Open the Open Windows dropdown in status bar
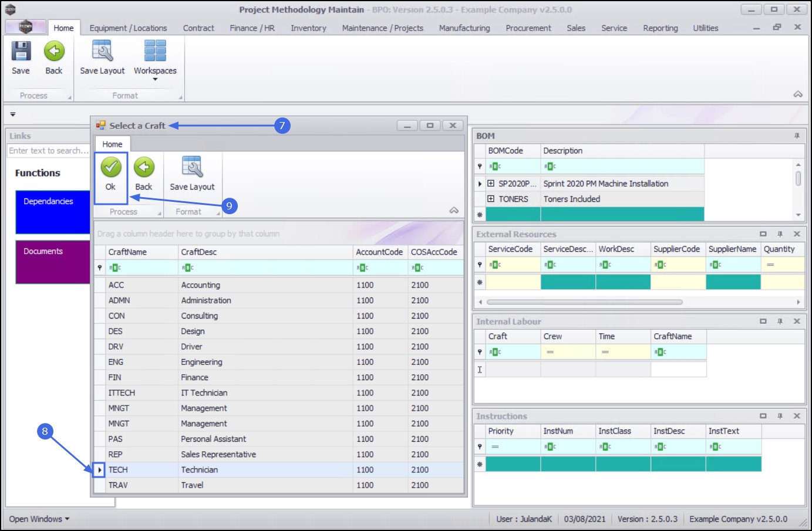This screenshot has width=812, height=531. pos(39,519)
